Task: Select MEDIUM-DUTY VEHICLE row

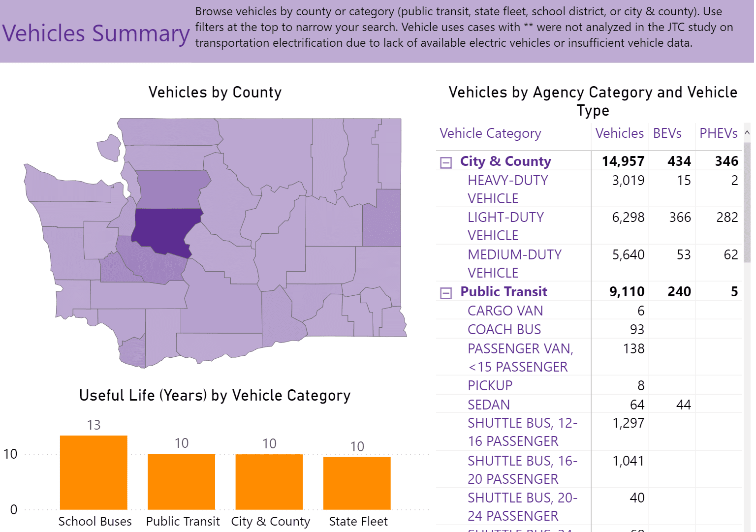Action: coord(514,263)
